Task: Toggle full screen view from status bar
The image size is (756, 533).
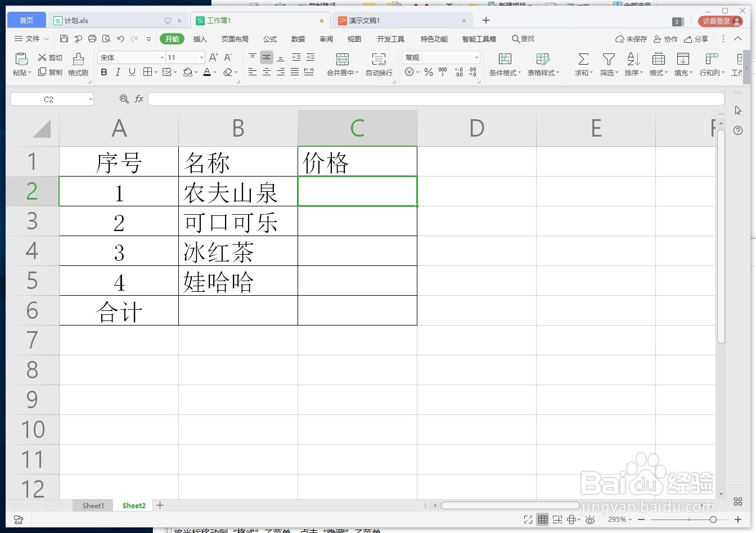Action: 528,520
